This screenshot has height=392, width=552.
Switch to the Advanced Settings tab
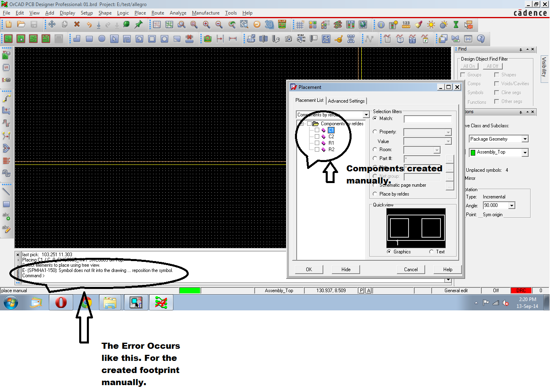pyautogui.click(x=346, y=101)
